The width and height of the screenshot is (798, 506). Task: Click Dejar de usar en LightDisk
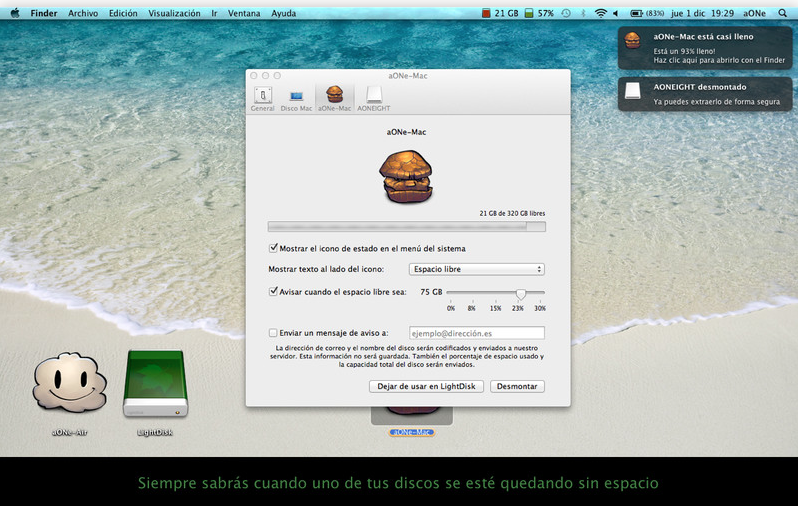pyautogui.click(x=426, y=386)
